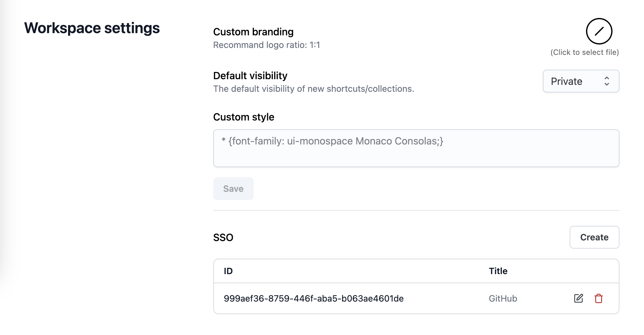Screen dimensions: 644x335
Task: Click the Custom style label
Action: point(244,117)
